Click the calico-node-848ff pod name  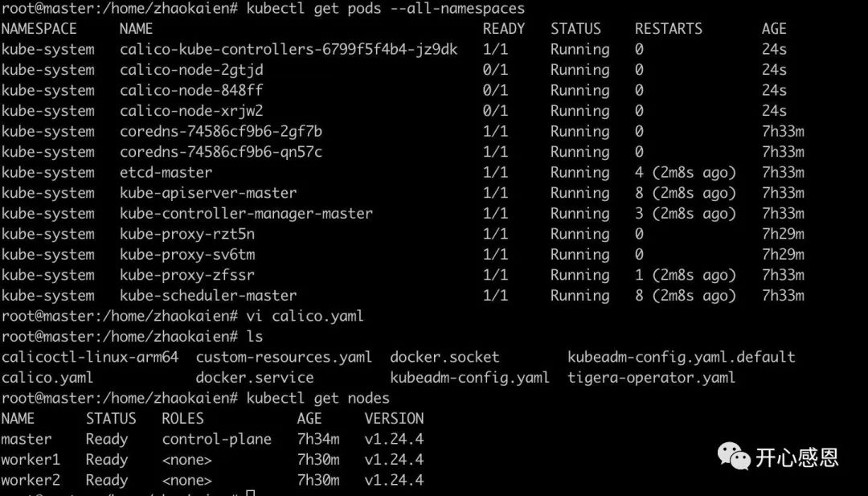[x=191, y=90]
